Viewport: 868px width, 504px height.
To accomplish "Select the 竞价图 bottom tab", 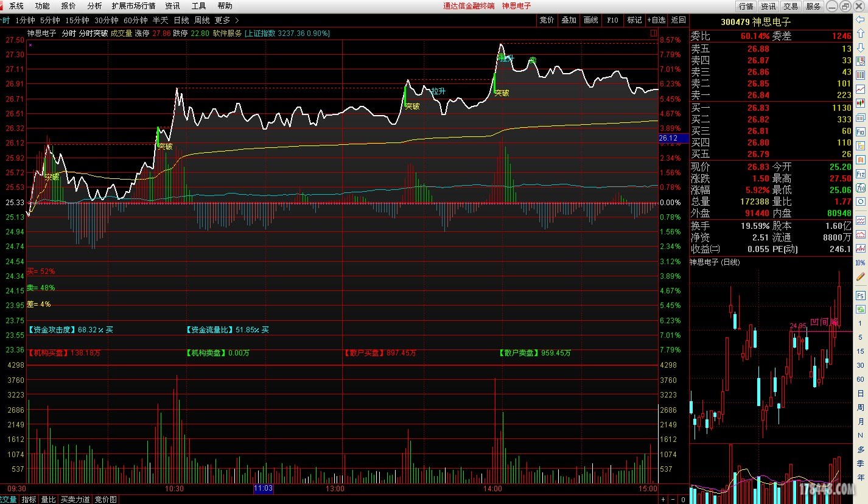I will pyautogui.click(x=106, y=499).
